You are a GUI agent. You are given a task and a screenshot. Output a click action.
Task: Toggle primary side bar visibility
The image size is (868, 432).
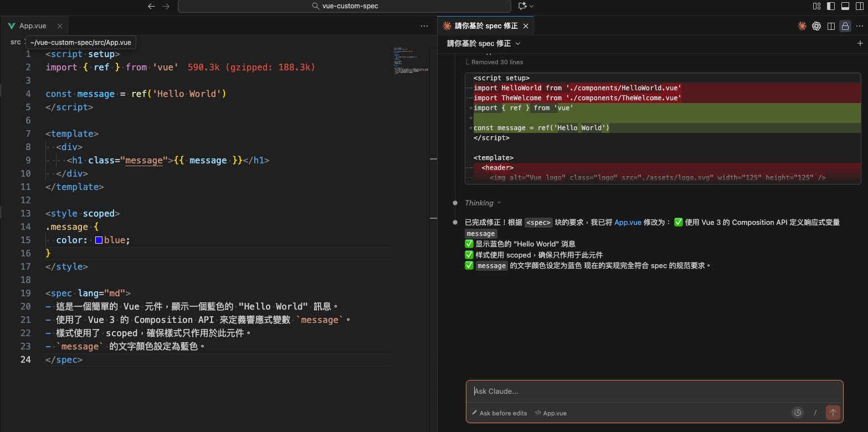click(831, 6)
